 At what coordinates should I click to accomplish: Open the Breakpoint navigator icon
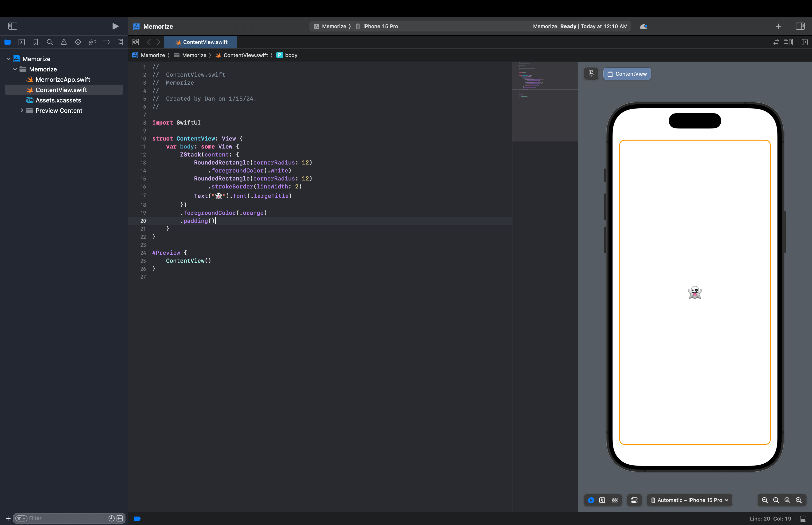(x=106, y=42)
